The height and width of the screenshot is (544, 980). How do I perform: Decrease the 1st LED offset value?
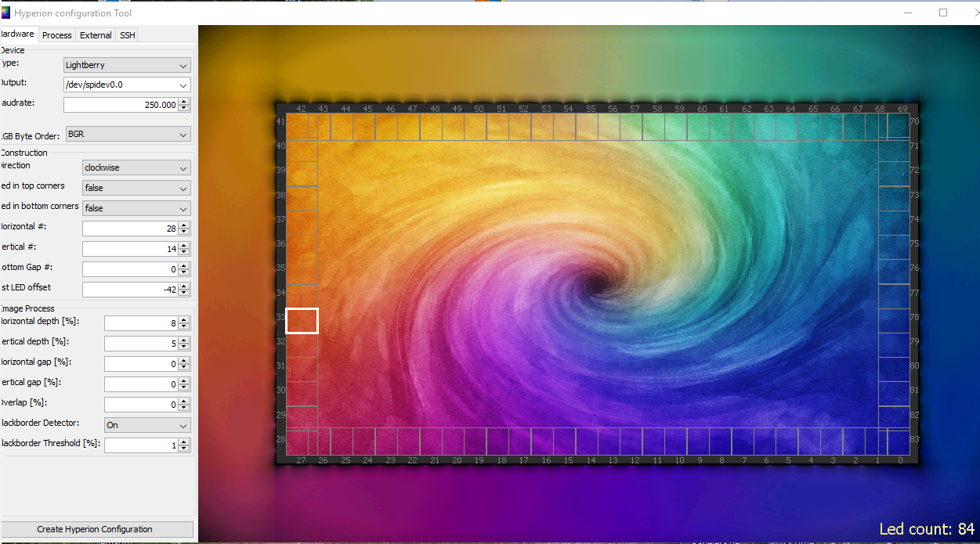coord(184,294)
